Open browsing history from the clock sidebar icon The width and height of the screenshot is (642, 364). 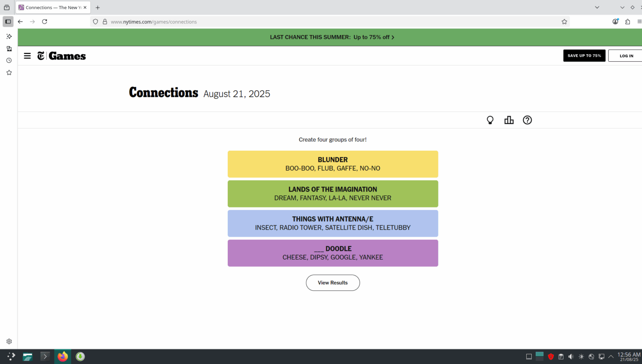9,60
